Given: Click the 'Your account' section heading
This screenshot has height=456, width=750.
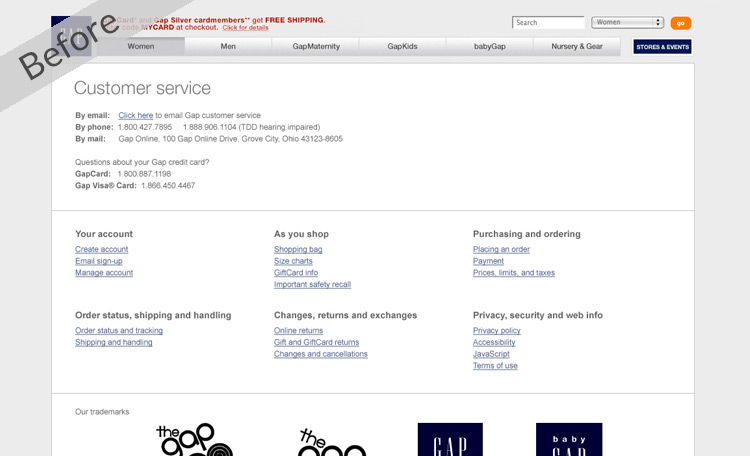Looking at the screenshot, I should [x=104, y=234].
